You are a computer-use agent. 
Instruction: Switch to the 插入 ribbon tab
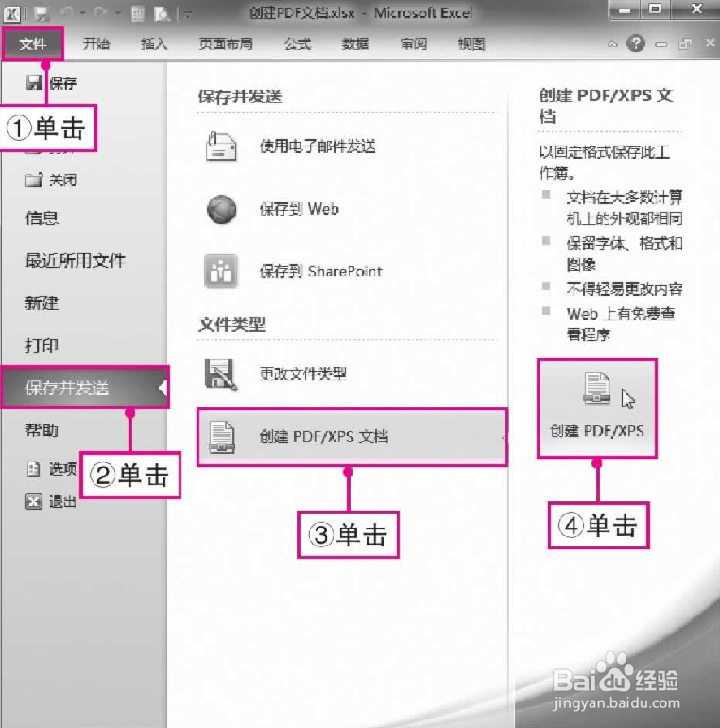click(154, 44)
